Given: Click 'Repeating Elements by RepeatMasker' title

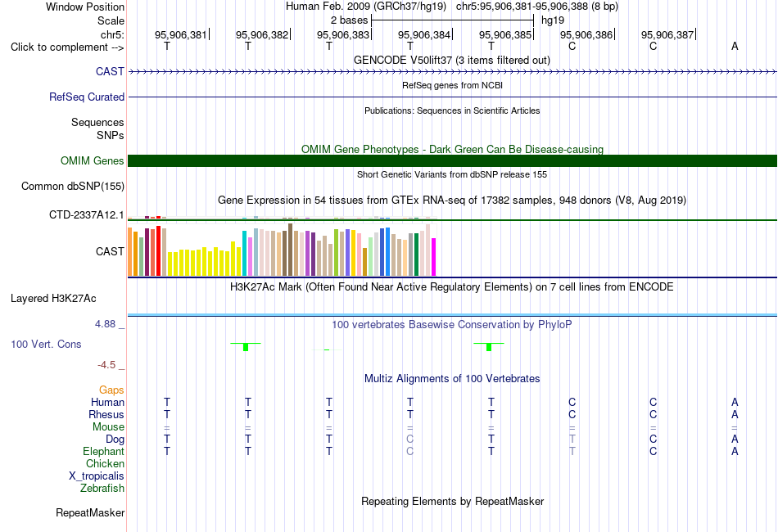Looking at the screenshot, I should (452, 501).
